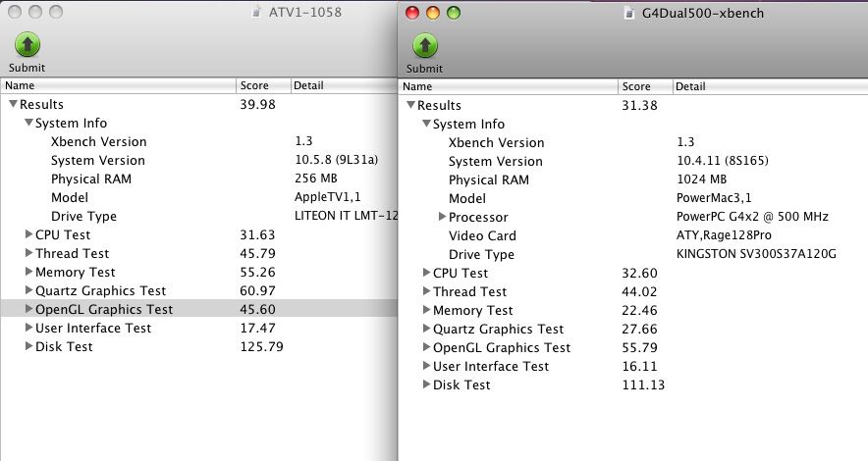
Task: Click Detail column header in ATV1-1058 window
Action: (x=344, y=85)
